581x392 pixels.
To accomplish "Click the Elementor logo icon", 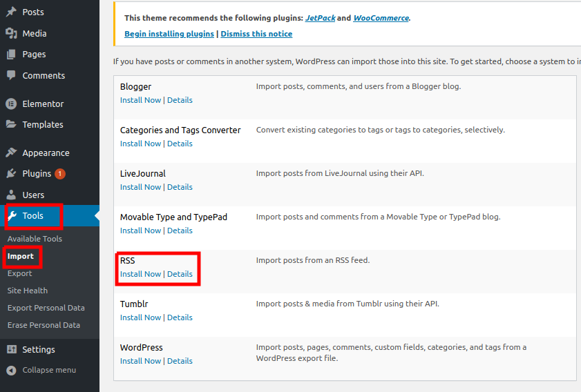I will pyautogui.click(x=11, y=104).
